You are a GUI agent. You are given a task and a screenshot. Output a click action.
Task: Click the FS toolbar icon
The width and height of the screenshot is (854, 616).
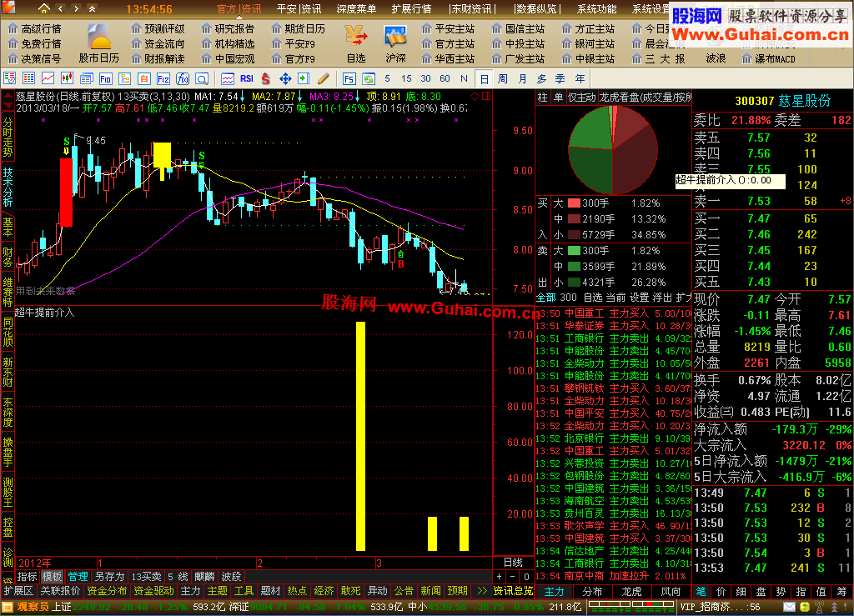click(349, 79)
